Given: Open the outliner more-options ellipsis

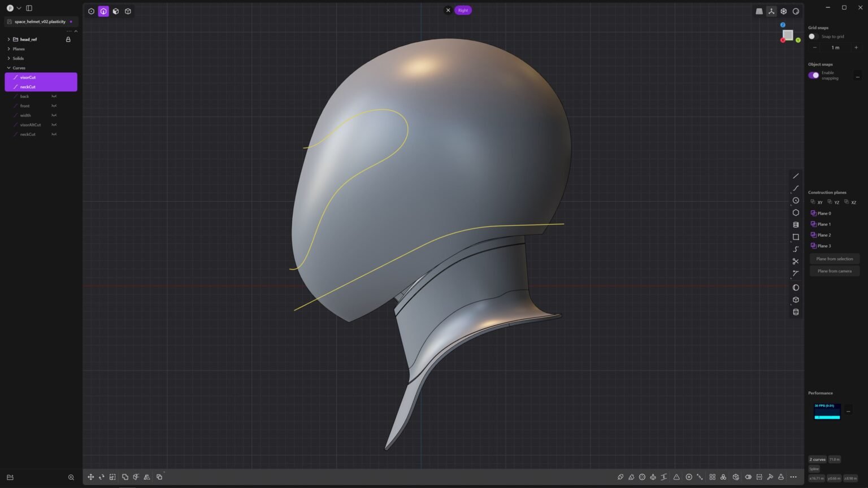Looking at the screenshot, I should [70, 31].
